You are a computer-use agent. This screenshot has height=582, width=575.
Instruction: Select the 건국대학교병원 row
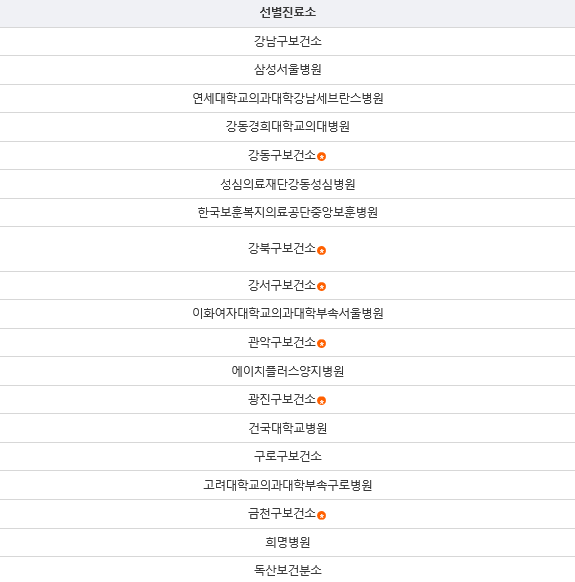[x=287, y=428]
